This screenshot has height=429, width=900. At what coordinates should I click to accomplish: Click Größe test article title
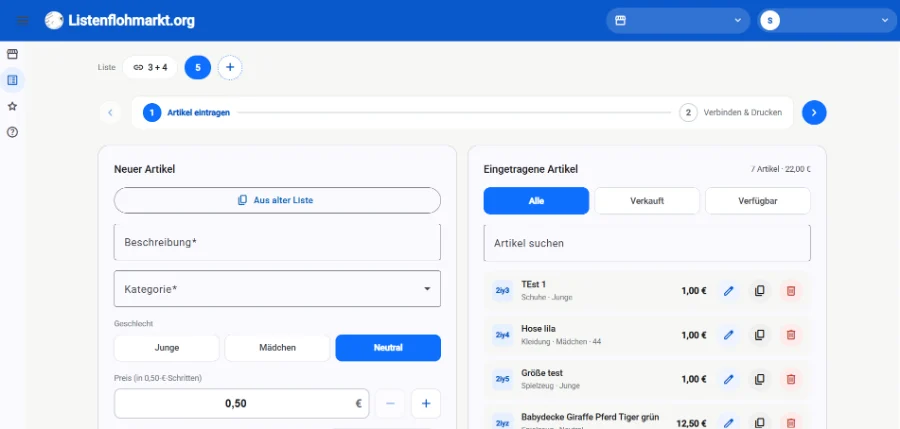[542, 373]
